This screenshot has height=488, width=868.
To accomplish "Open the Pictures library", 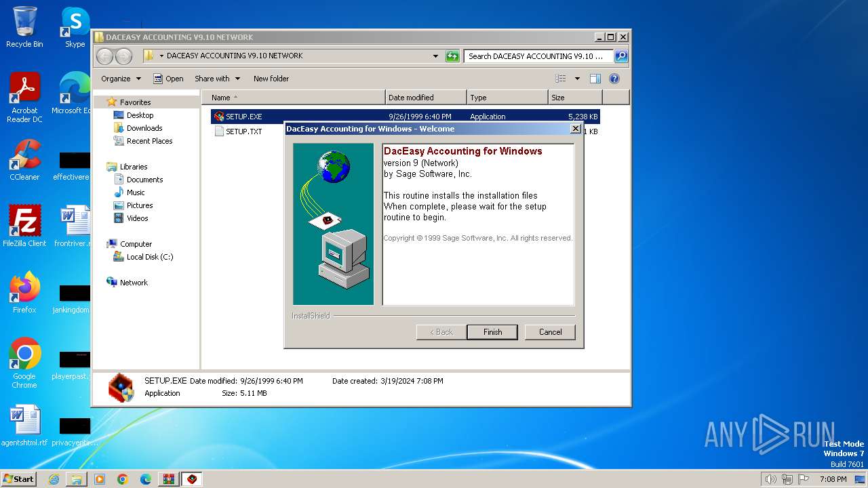I will click(x=139, y=205).
